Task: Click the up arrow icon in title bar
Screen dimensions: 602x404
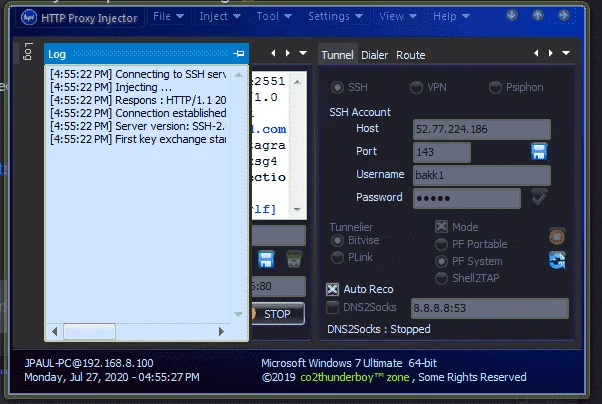Action: point(538,15)
